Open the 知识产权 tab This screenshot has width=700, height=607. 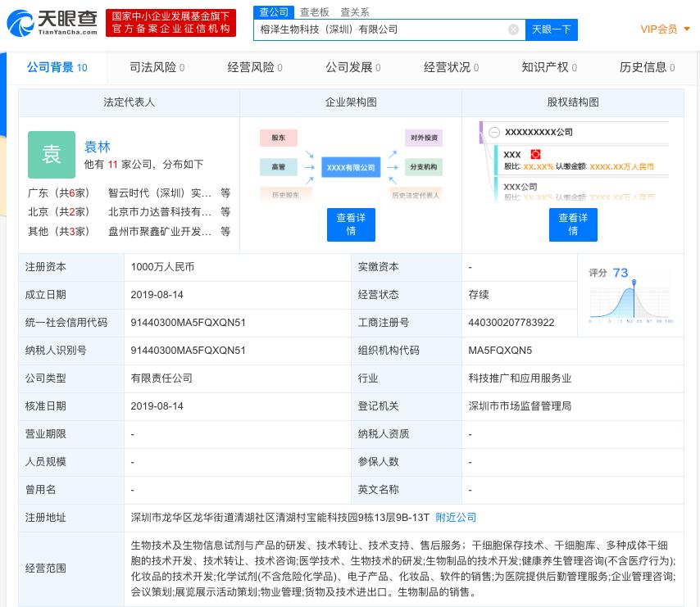coord(549,67)
